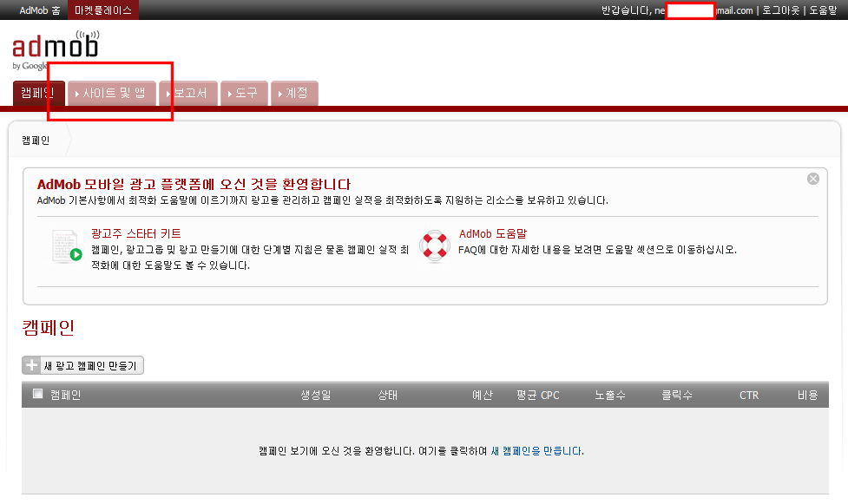Open the 도움말 link in top bar

click(x=823, y=10)
